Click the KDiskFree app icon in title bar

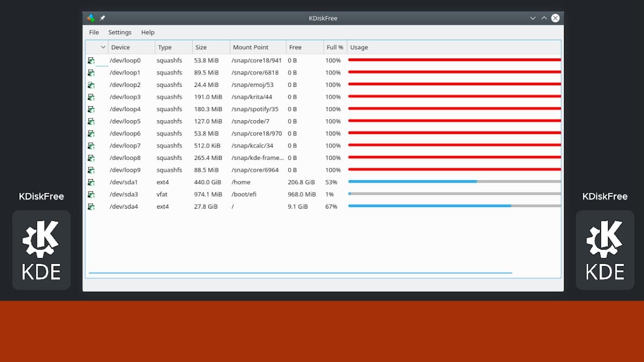pyautogui.click(x=91, y=18)
